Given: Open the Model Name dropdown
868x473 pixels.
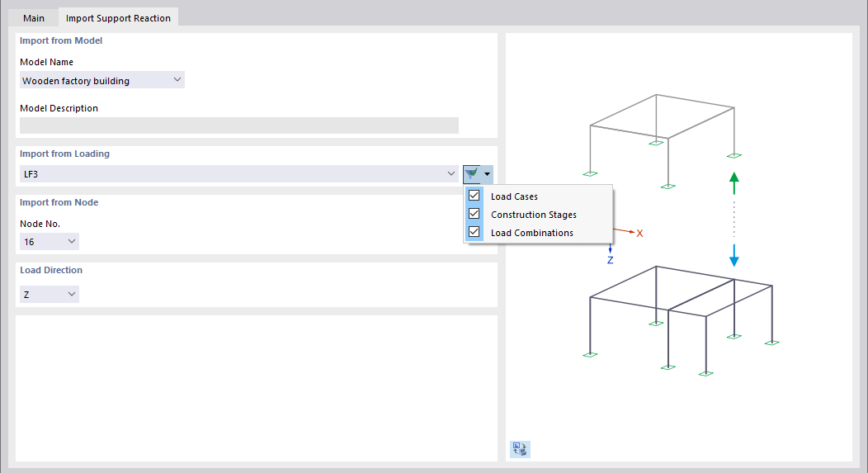Looking at the screenshot, I should pyautogui.click(x=101, y=80).
